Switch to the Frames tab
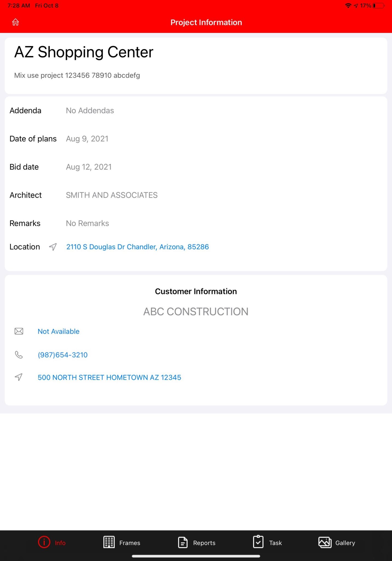 130,543
